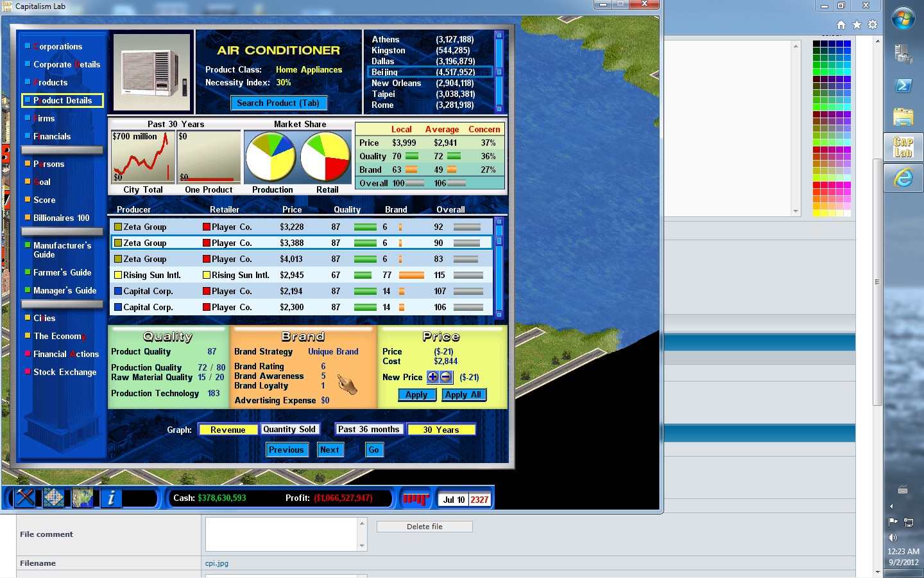
Task: Click the browser home icon
Action: [841, 24]
